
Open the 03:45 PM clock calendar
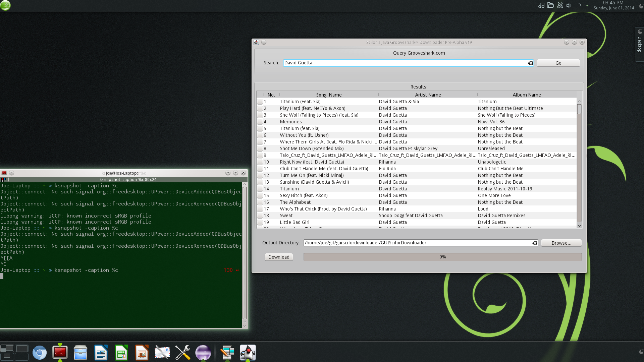click(x=614, y=5)
